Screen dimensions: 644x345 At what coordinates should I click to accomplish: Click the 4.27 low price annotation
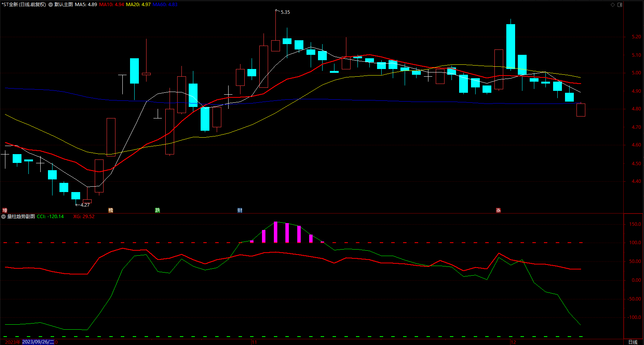coord(85,205)
